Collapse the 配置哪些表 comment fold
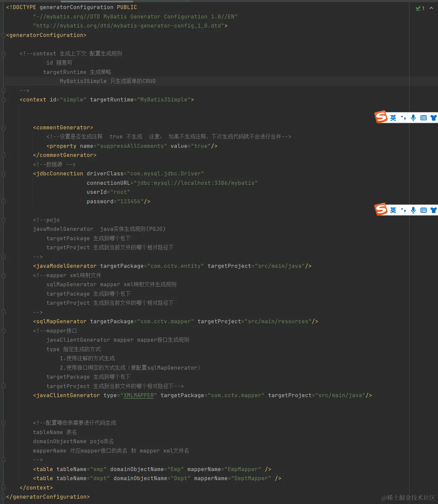This screenshot has height=504, width=438. pos(4,423)
